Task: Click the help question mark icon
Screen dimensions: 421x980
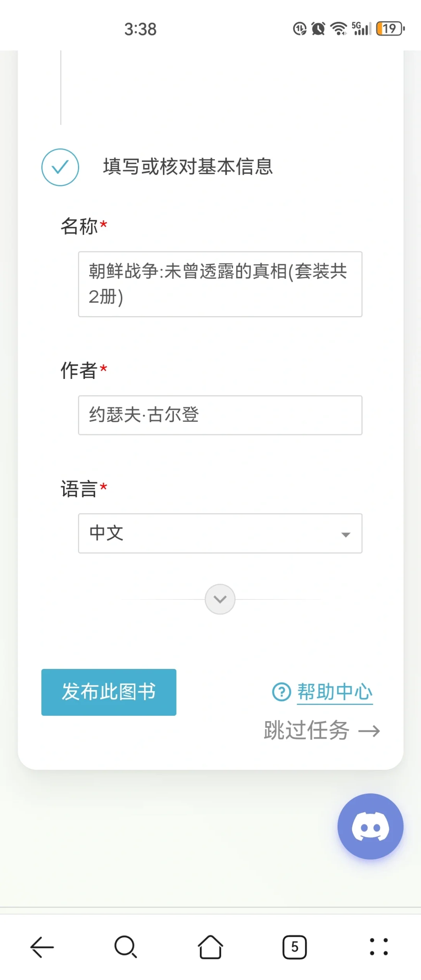Action: pos(281,692)
